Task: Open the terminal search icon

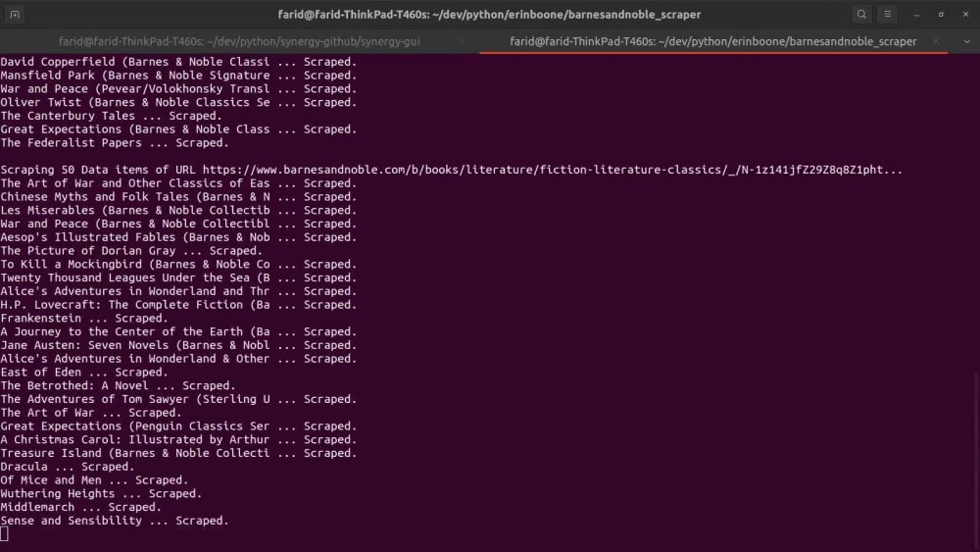Action: [x=861, y=14]
